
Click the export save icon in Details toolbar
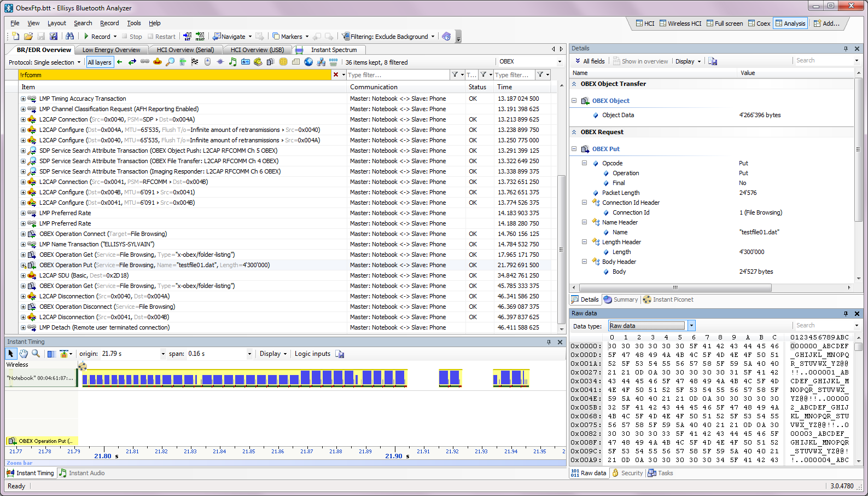coord(713,61)
